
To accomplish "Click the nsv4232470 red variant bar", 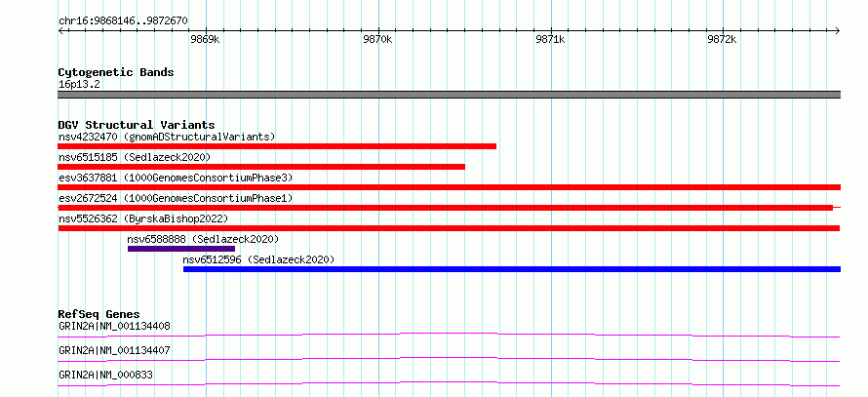I will pyautogui.click(x=277, y=146).
